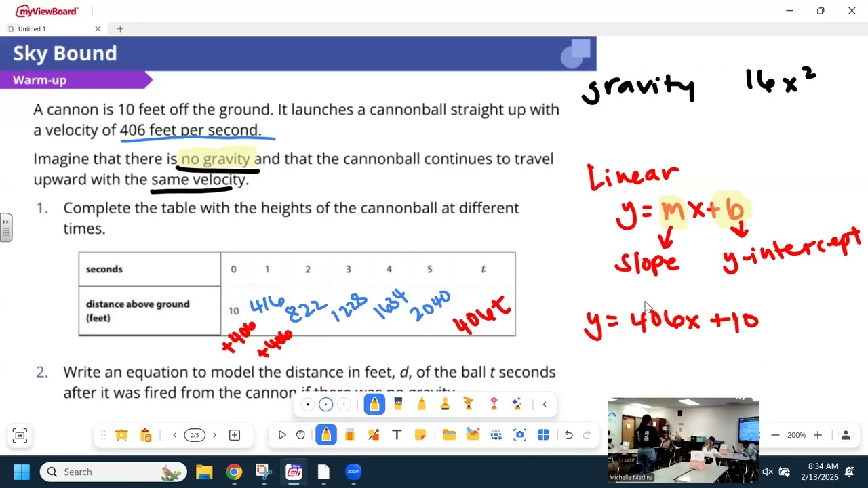Open the user account menu
868x488 pixels.
point(846,435)
